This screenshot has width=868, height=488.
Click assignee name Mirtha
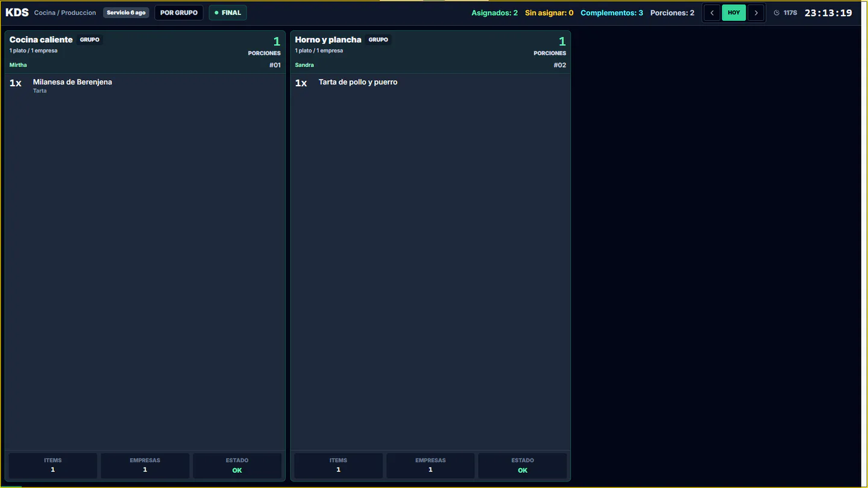pyautogui.click(x=18, y=65)
